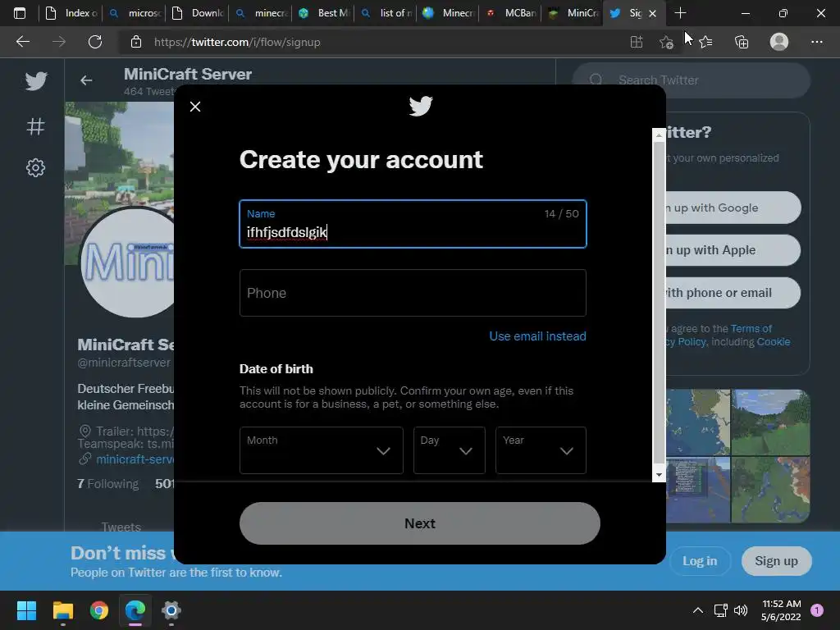Click Microsoft Edge taskbar icon
This screenshot has width=840, height=630.
pyautogui.click(x=135, y=610)
